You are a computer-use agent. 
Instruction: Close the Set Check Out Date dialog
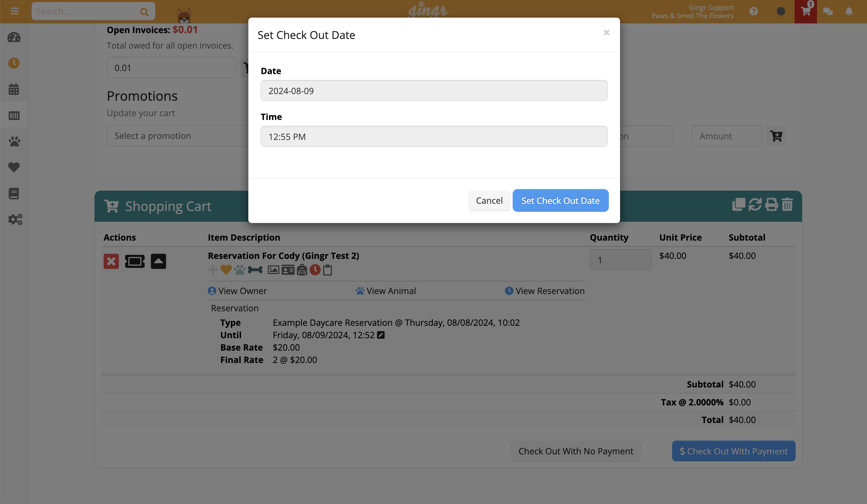tap(607, 32)
